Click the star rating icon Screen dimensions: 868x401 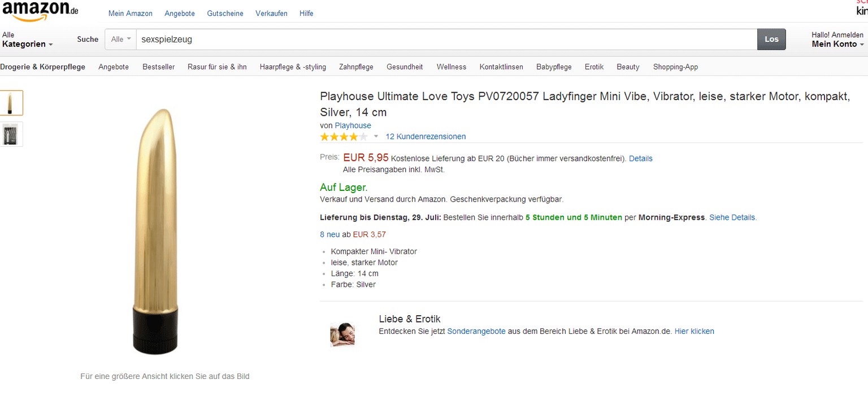pos(344,137)
